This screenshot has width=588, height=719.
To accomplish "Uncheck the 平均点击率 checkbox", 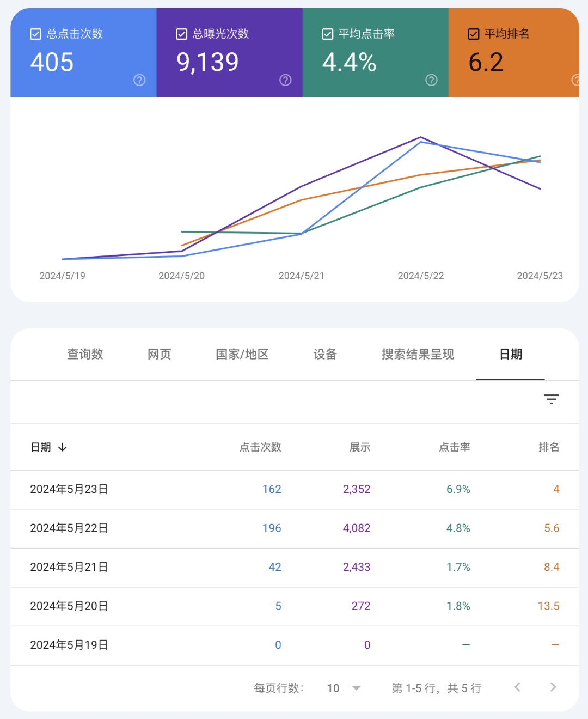I will [327, 34].
